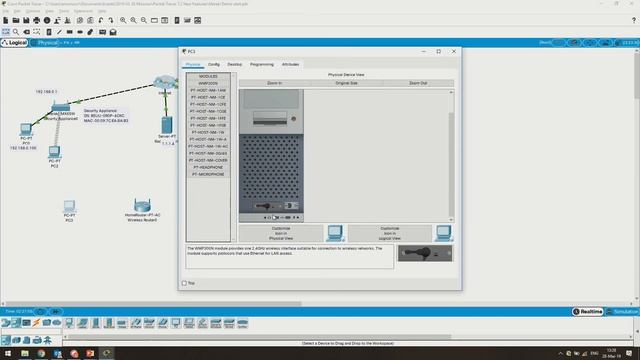This screenshot has height=360, width=640.
Task: Open Chrome from the taskbar
Action: click(41, 353)
